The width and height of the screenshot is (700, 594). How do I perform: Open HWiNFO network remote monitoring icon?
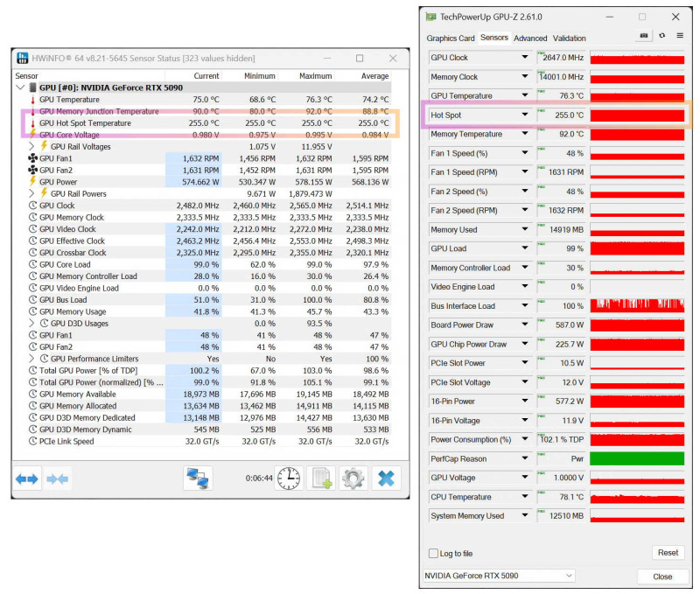(199, 479)
